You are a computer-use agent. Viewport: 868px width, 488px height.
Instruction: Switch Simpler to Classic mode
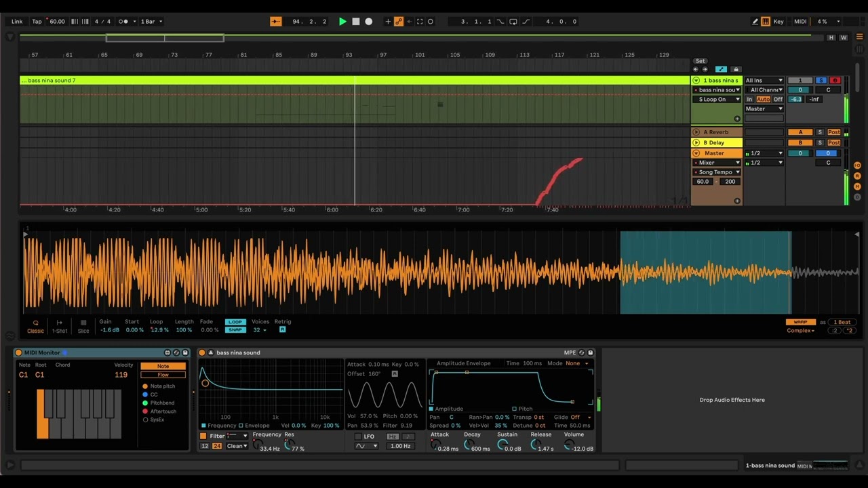[x=35, y=327]
